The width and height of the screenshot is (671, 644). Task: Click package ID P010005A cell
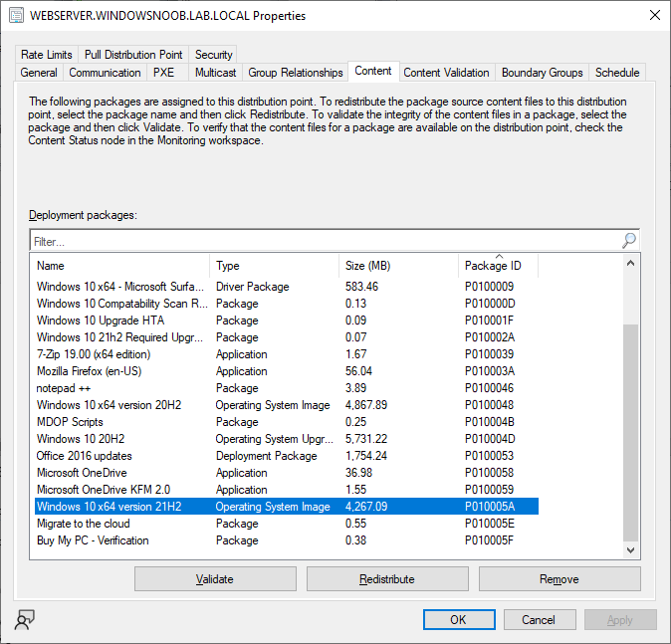[490, 507]
